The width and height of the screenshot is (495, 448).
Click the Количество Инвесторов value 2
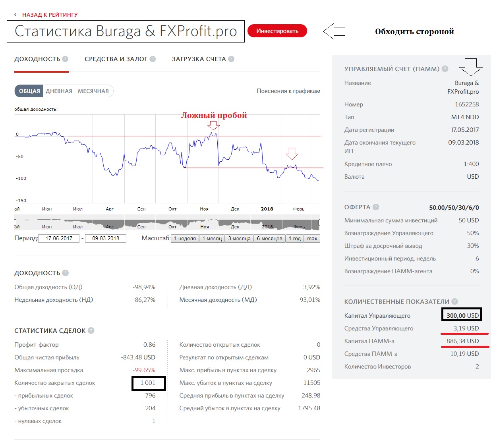pos(477,367)
